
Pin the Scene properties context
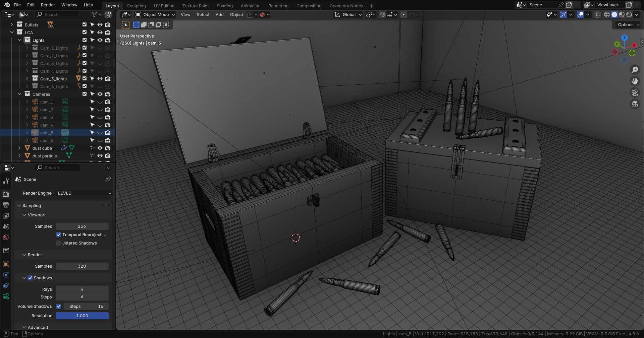(x=108, y=180)
